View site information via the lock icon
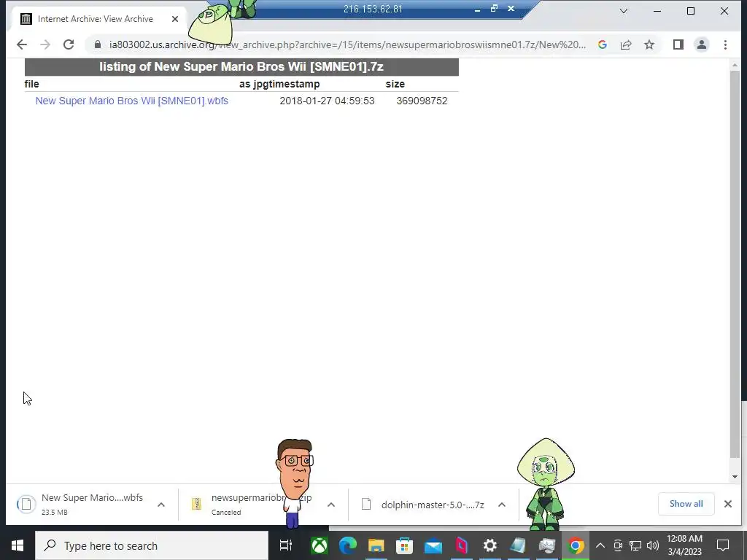Screen dimensions: 747x560 (x=98, y=44)
